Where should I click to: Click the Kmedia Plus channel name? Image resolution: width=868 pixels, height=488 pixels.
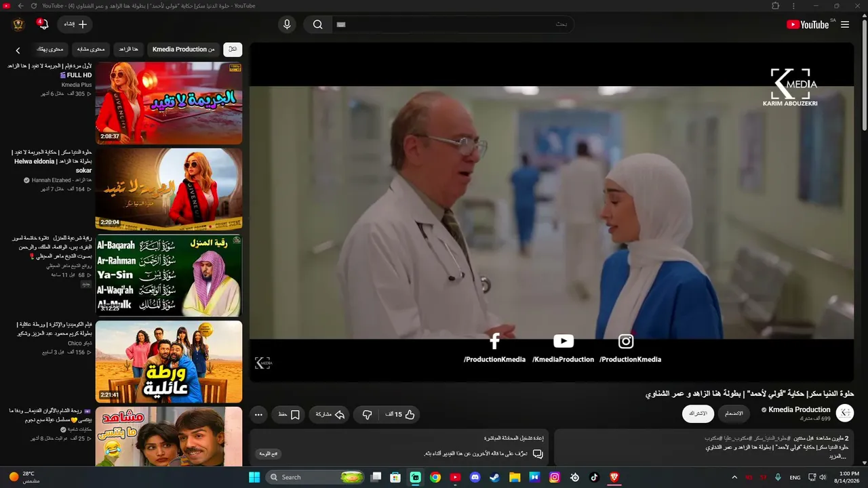tap(77, 85)
